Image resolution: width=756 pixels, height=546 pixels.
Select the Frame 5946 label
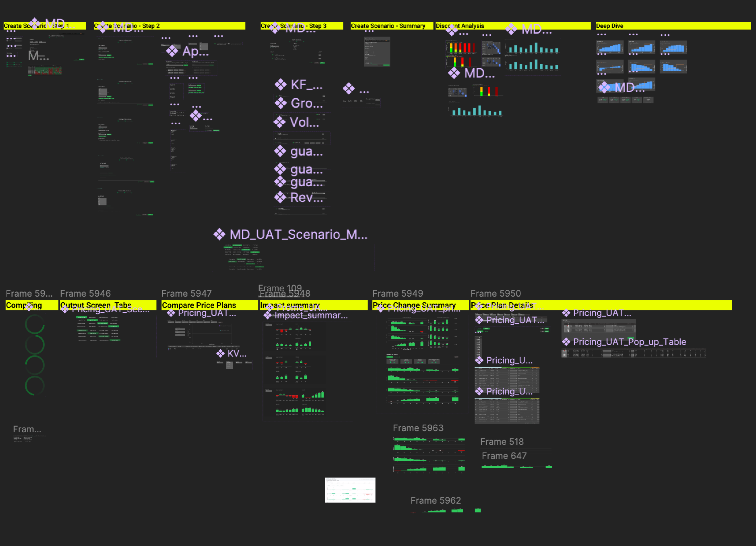tap(85, 293)
